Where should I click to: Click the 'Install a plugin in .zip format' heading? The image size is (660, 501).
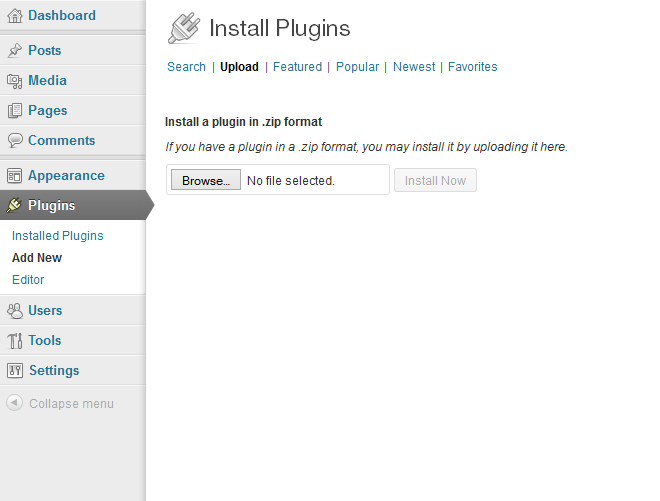pos(243,122)
